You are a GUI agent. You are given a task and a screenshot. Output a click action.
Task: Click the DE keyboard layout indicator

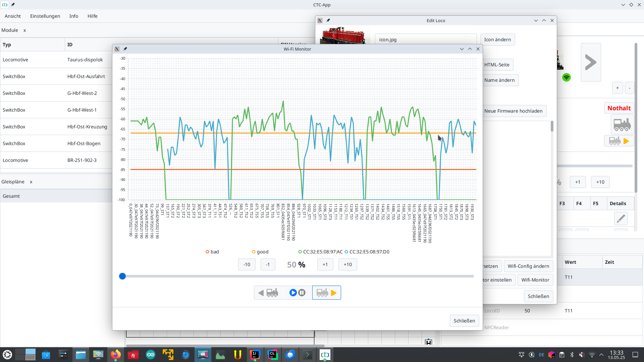tap(542, 355)
